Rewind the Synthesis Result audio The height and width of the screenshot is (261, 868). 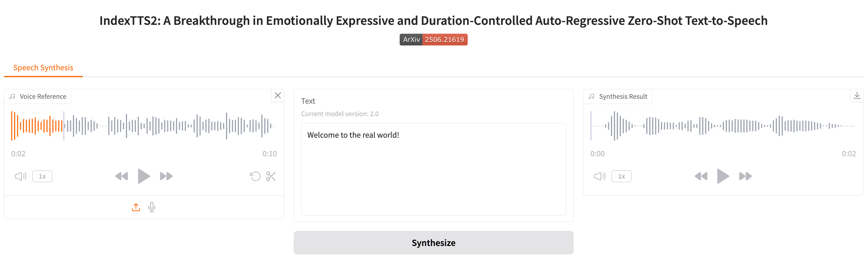[701, 176]
